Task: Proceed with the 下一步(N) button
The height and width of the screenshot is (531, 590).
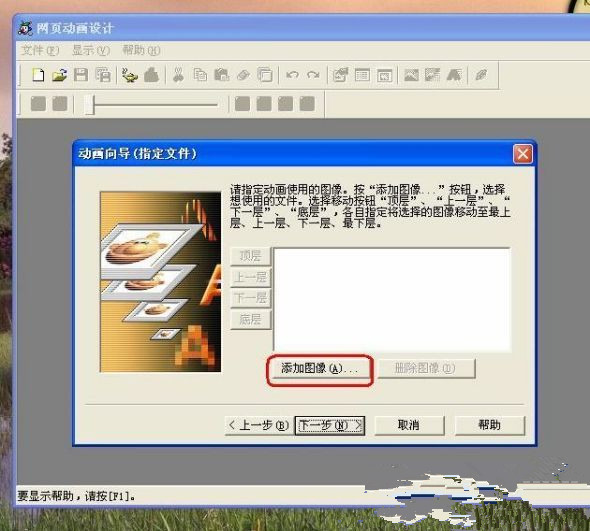Action: pos(330,426)
